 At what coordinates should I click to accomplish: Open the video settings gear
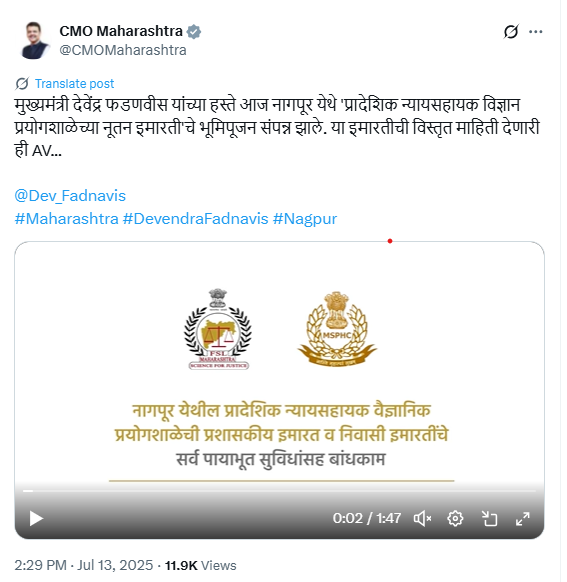click(x=455, y=519)
